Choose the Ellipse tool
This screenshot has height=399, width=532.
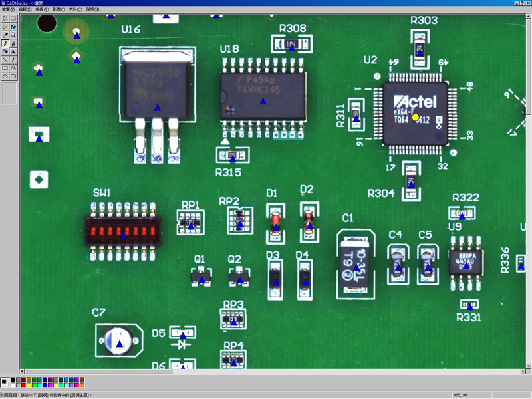click(x=5, y=76)
